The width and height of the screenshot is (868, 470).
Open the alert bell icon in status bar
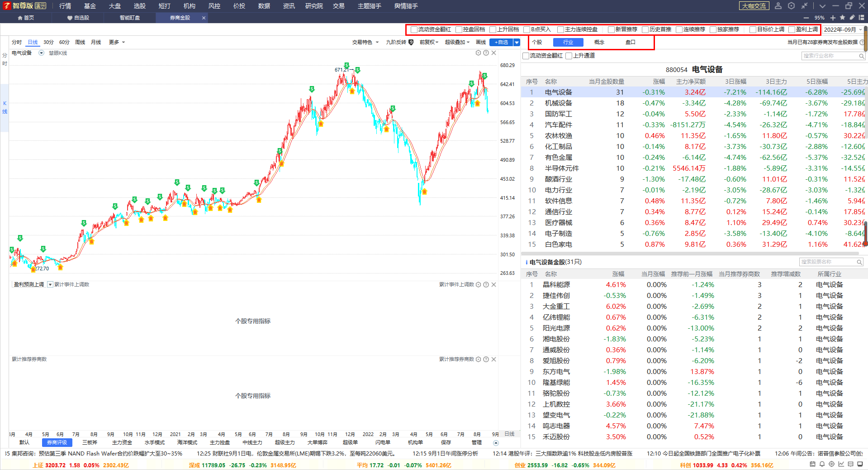822,464
